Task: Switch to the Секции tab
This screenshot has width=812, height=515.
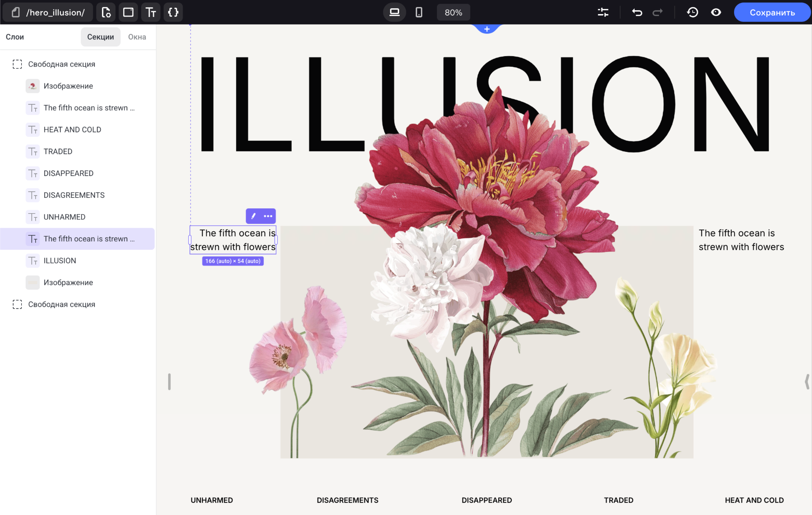Action: [100, 37]
